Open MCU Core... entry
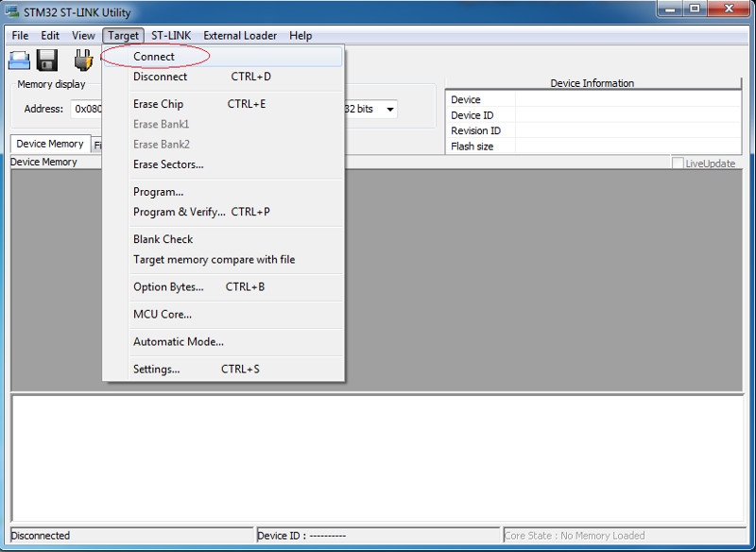The height and width of the screenshot is (552, 756). [223, 315]
